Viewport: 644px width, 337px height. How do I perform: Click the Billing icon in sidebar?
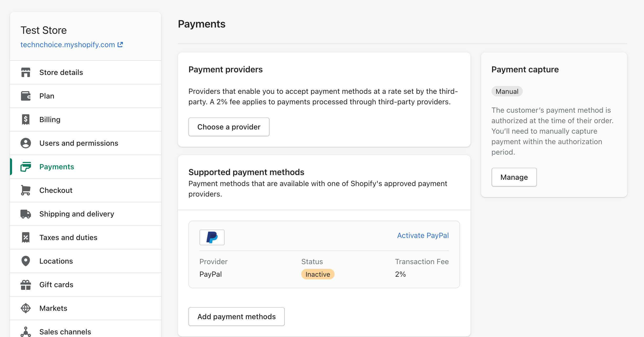pos(26,119)
